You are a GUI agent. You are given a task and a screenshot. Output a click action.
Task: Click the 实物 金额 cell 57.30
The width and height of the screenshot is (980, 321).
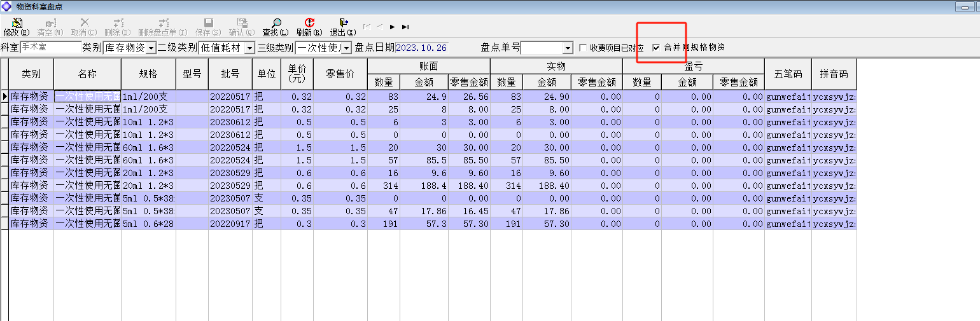(x=547, y=224)
